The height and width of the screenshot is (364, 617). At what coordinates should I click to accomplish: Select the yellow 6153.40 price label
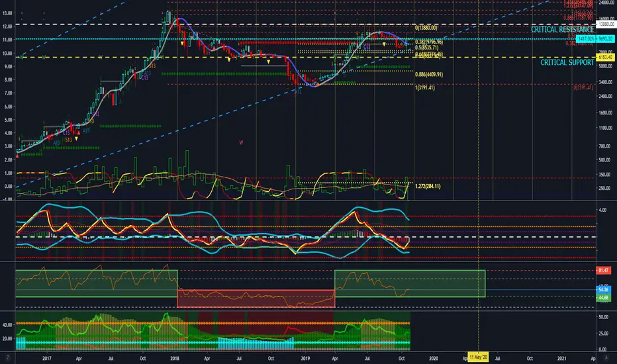tap(606, 58)
